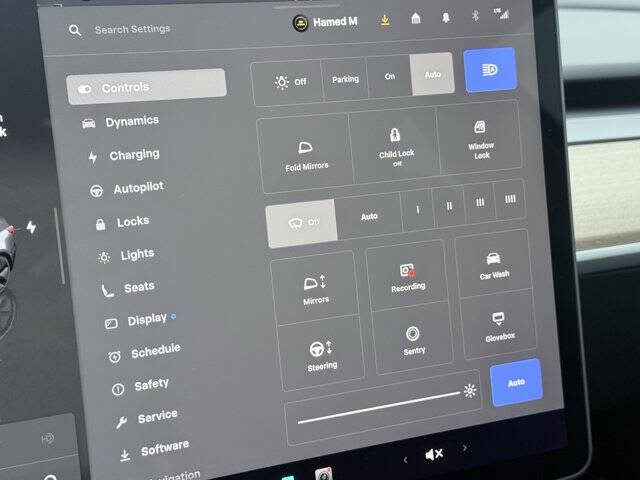640x480 pixels.
Task: Go to the Safety settings
Action: coord(140,386)
